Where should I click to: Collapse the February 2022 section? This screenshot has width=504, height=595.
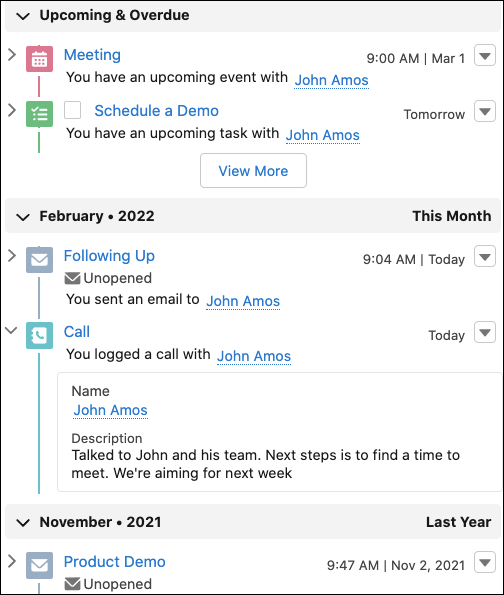point(23,217)
